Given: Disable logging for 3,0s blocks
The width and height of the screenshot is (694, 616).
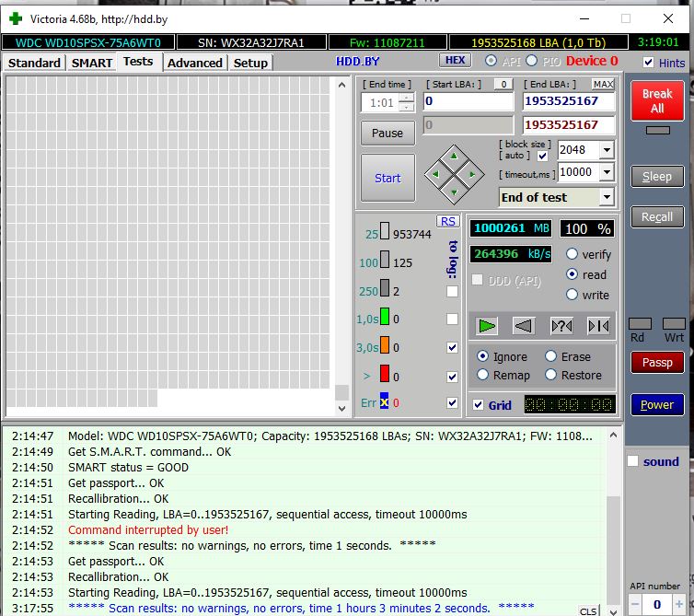Looking at the screenshot, I should (452, 348).
